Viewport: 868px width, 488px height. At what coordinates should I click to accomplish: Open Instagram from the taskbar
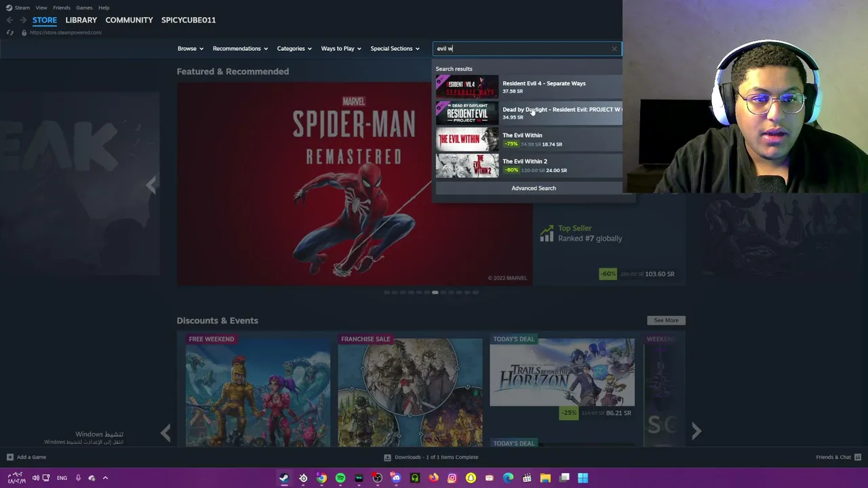tap(452, 478)
